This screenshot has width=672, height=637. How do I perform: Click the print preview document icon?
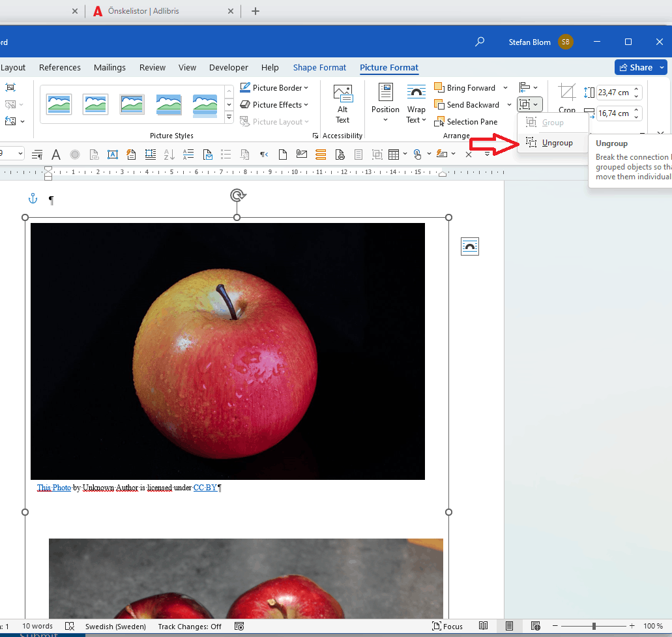click(340, 155)
